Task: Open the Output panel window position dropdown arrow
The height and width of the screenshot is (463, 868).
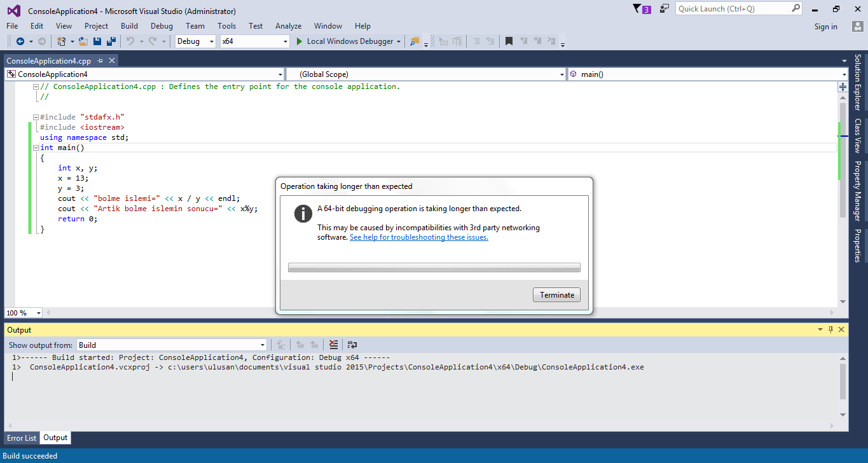Action: [820, 329]
